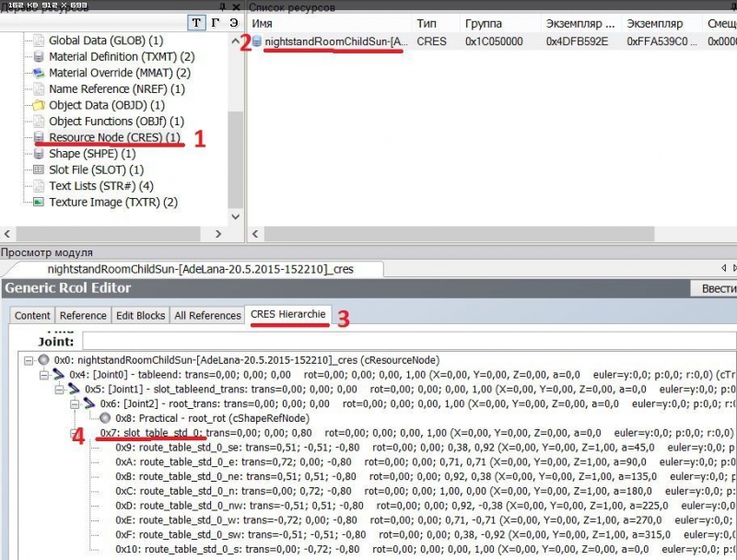Image resolution: width=737 pixels, height=560 pixels.
Task: Click the Object Data (OBJD) folder icon
Action: pos(39,105)
